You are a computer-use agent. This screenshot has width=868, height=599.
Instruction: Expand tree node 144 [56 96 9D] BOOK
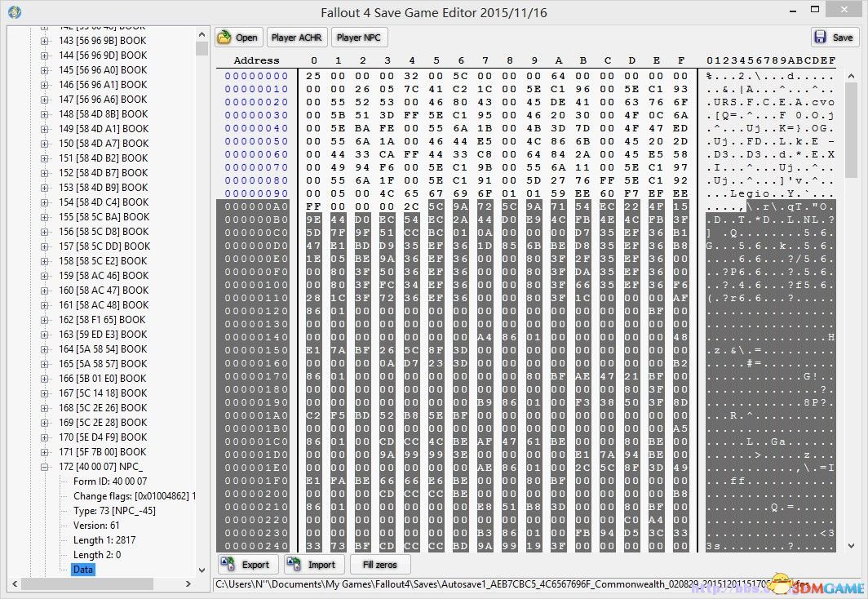tap(44, 55)
